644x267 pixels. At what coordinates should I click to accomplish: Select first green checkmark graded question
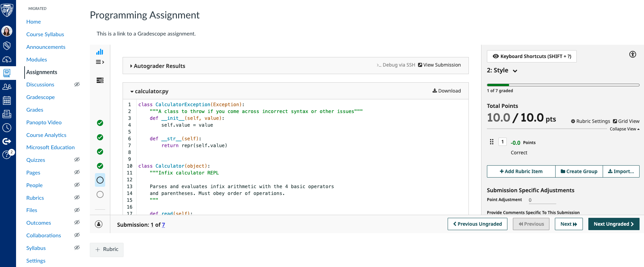(100, 123)
